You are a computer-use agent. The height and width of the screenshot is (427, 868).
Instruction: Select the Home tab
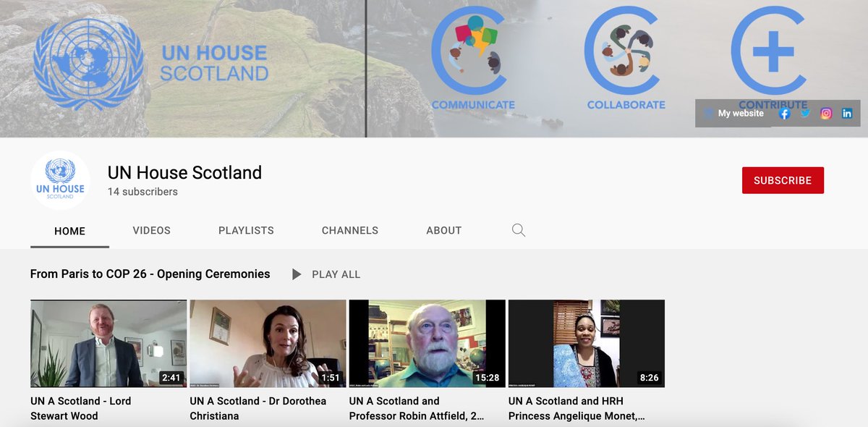click(69, 231)
